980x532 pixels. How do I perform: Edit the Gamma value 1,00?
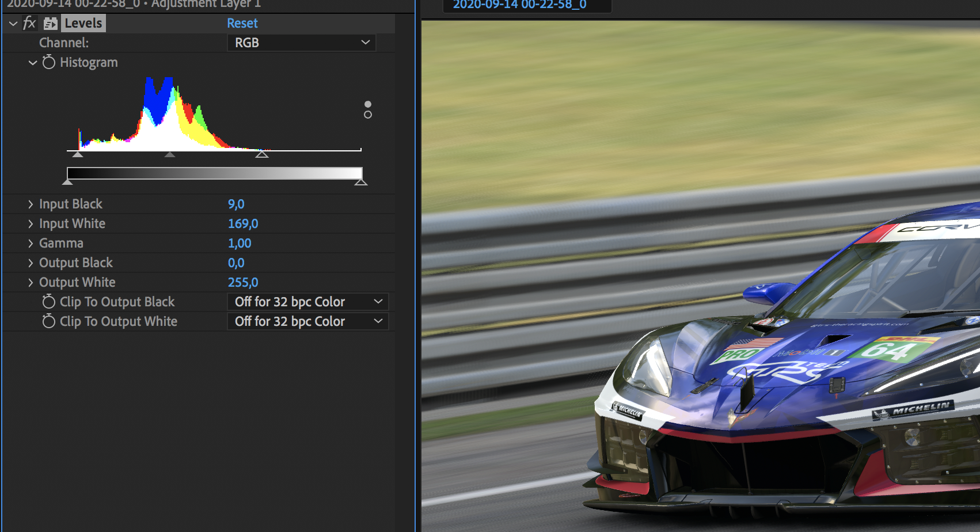[240, 243]
